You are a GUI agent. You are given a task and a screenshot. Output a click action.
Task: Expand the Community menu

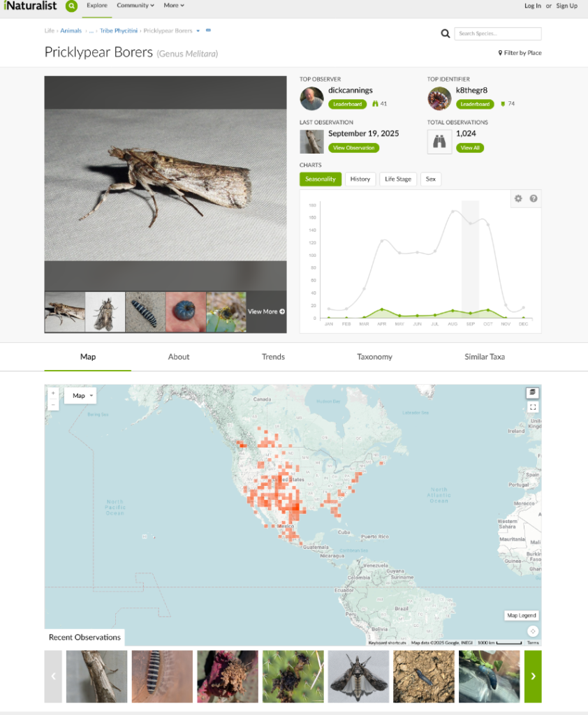tap(135, 6)
